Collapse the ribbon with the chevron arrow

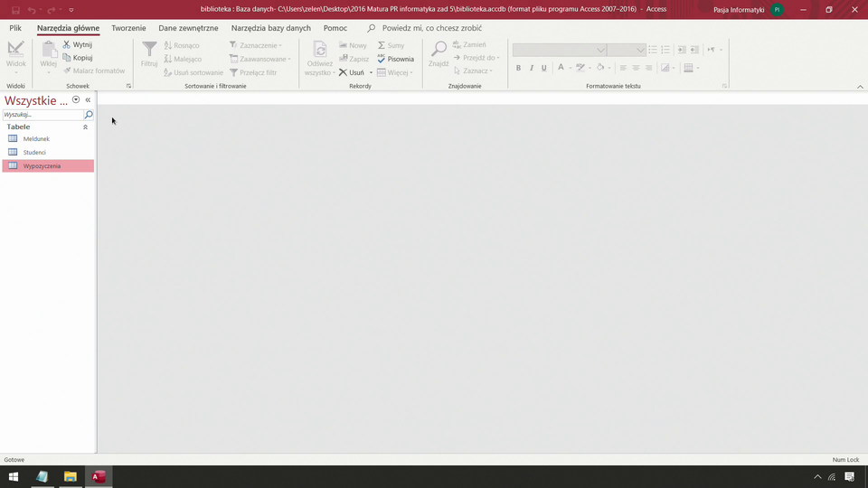coord(860,87)
